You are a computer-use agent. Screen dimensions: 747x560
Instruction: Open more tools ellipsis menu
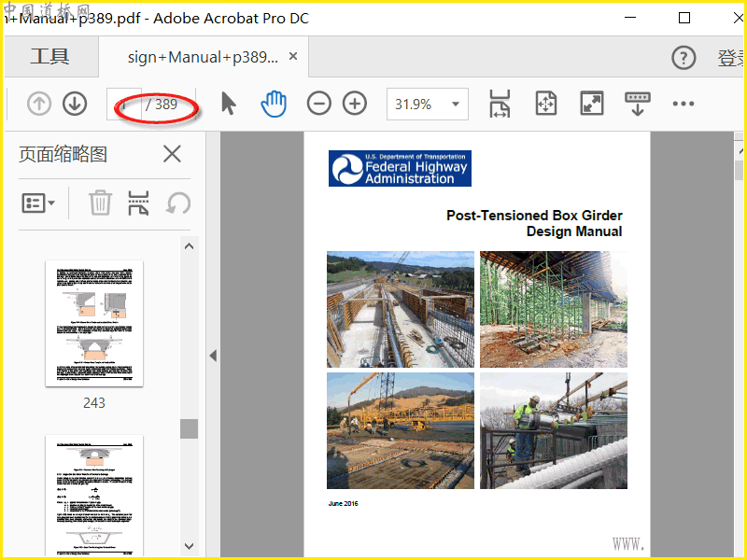[x=684, y=105]
